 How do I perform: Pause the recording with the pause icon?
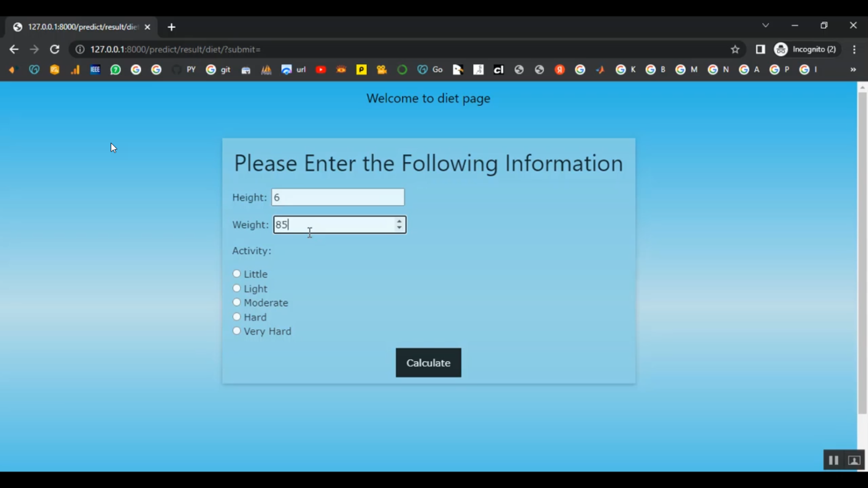pyautogui.click(x=833, y=460)
